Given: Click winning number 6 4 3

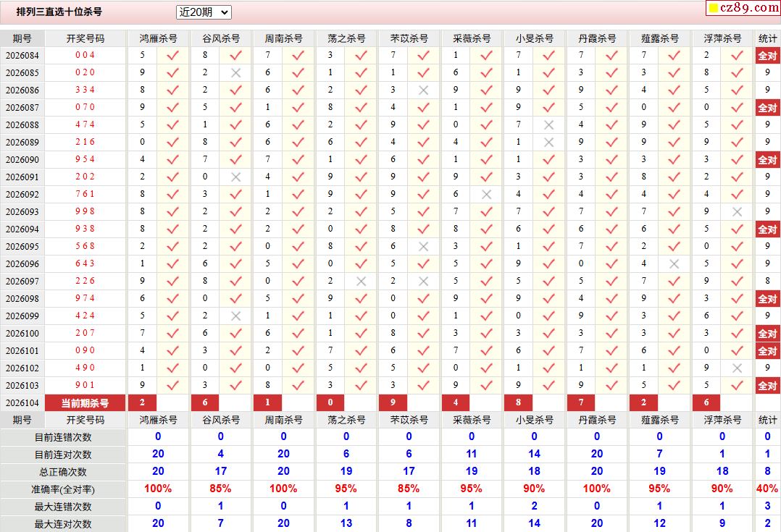Looking at the screenshot, I should pos(85,263).
